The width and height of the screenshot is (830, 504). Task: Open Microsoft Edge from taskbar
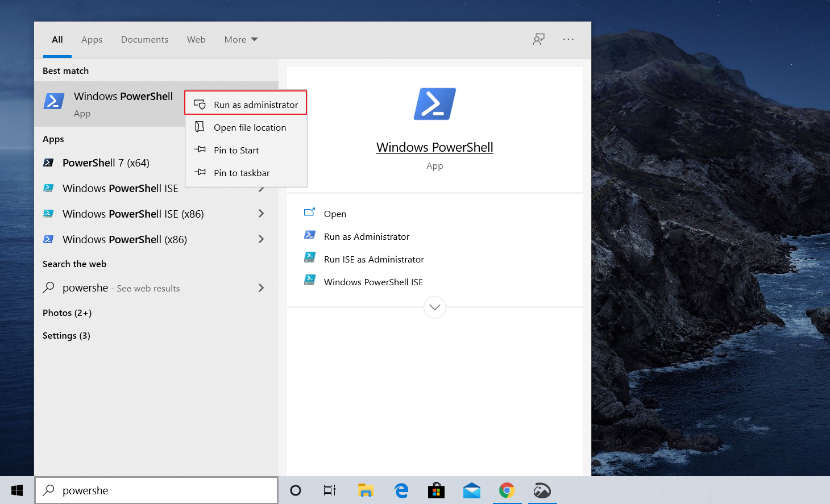pos(401,490)
